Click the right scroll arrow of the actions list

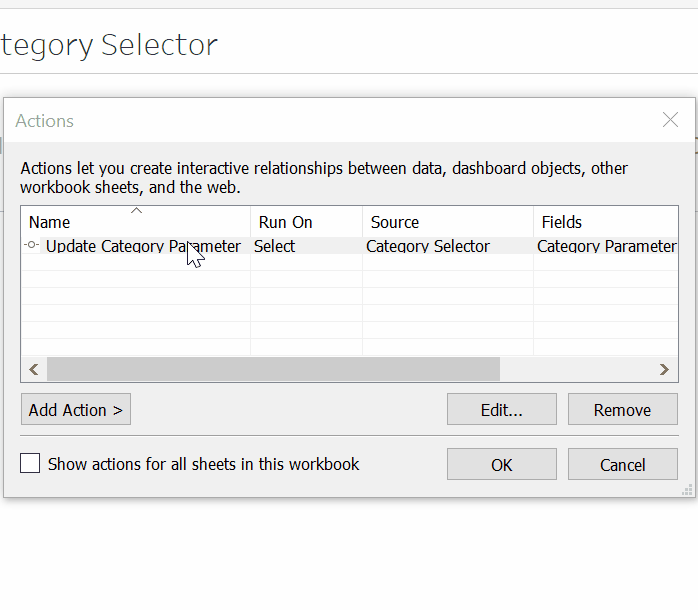[x=664, y=370]
